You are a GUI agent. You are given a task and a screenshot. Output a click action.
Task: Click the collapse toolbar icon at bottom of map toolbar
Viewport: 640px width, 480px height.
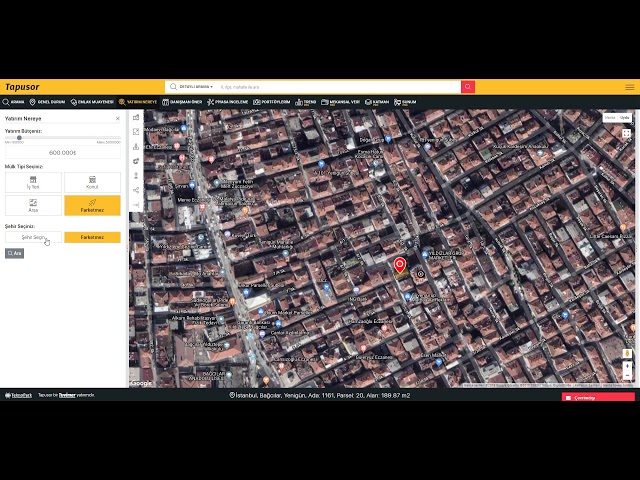click(x=136, y=205)
